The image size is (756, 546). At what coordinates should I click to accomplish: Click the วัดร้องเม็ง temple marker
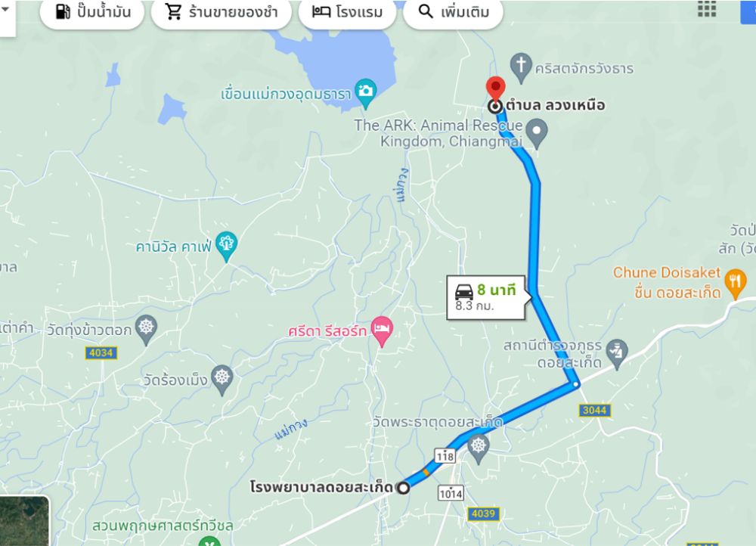pyautogui.click(x=222, y=379)
